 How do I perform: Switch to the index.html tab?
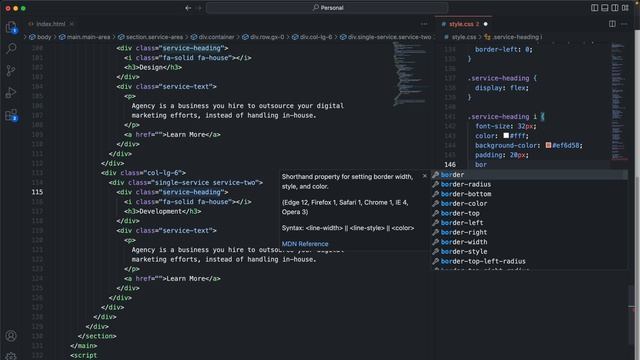point(51,24)
